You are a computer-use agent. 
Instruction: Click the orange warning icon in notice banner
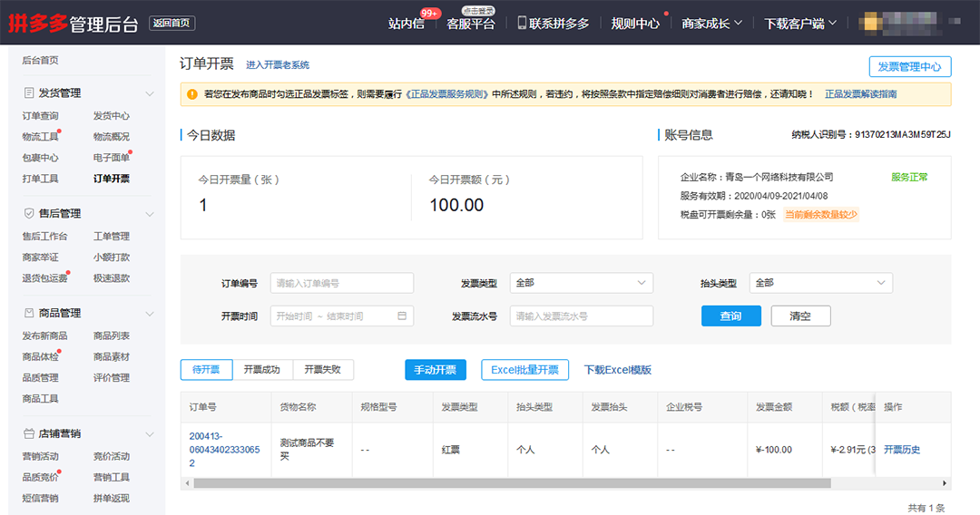tap(191, 94)
